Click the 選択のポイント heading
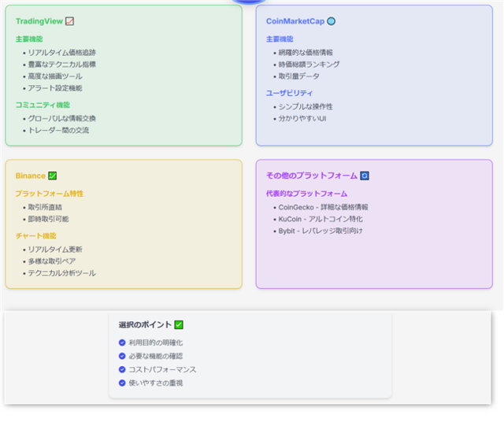 (x=145, y=325)
